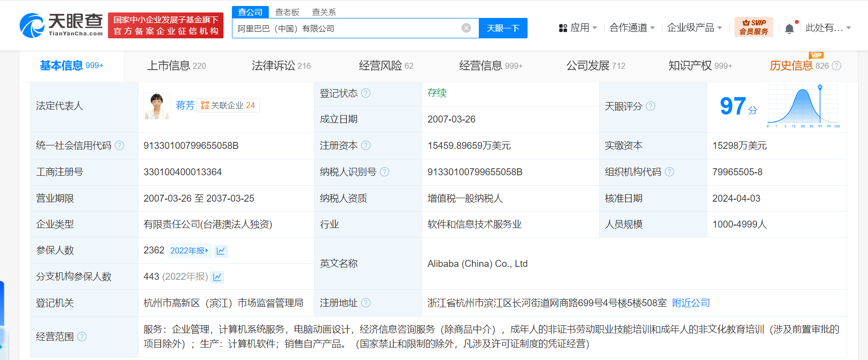Click the 软件和信息技术服务业 industry value
This screenshot has width=868, height=360.
(x=474, y=224)
